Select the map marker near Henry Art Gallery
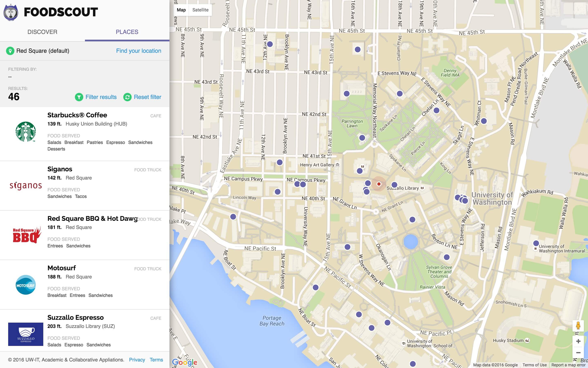Screen dimensions: 588x368 pos(360,171)
